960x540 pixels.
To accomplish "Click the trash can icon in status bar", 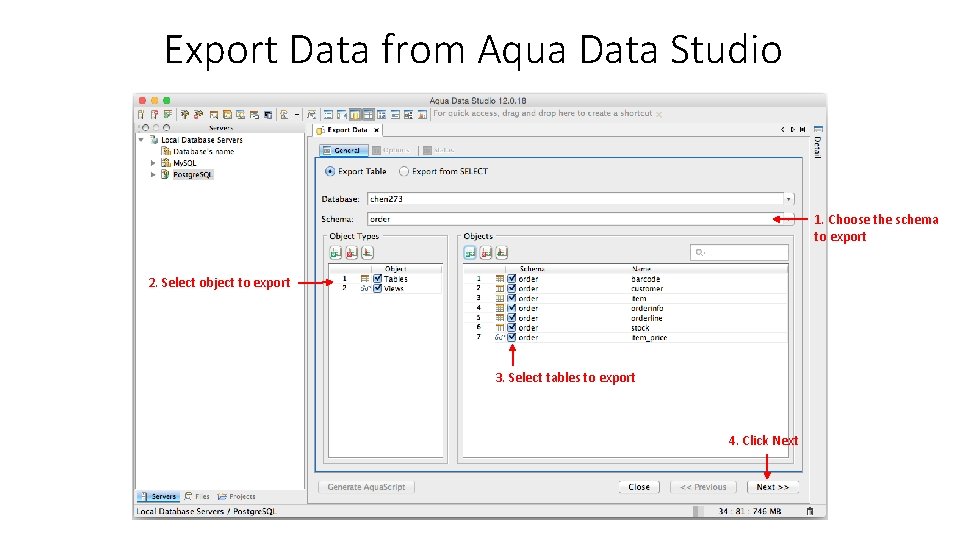I will point(810,511).
